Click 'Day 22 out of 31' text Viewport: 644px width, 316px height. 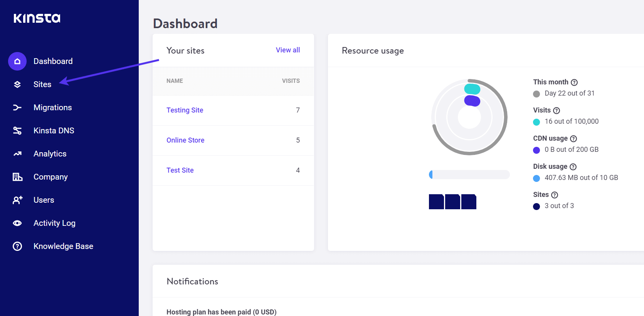pyautogui.click(x=570, y=93)
